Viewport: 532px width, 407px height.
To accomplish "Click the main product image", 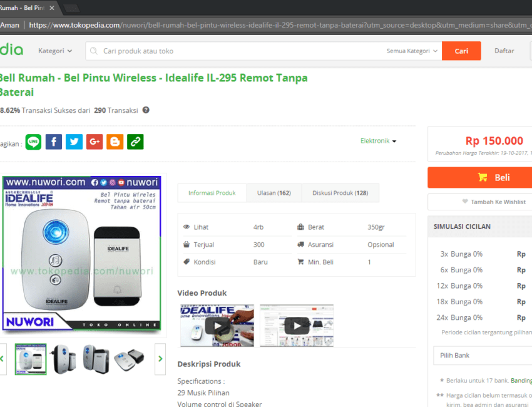I will (x=82, y=253).
